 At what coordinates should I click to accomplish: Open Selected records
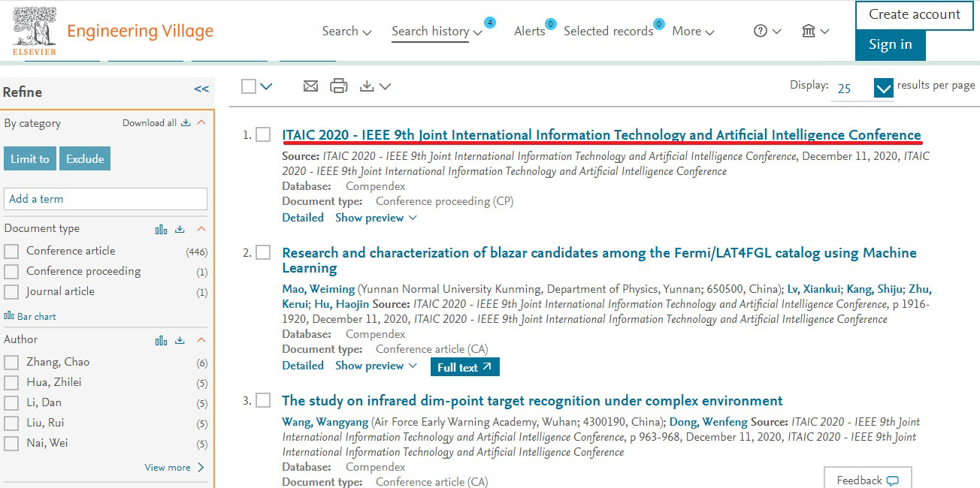[x=609, y=32]
